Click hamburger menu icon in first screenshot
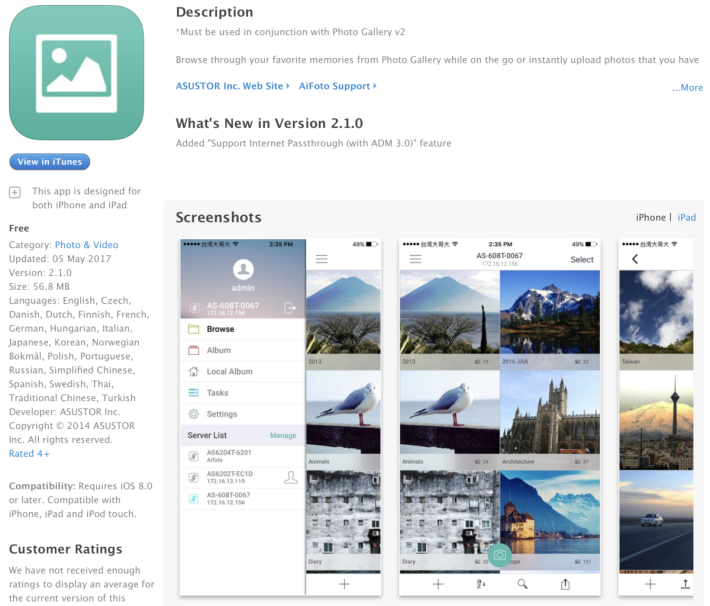This screenshot has height=606, width=710. click(x=321, y=259)
